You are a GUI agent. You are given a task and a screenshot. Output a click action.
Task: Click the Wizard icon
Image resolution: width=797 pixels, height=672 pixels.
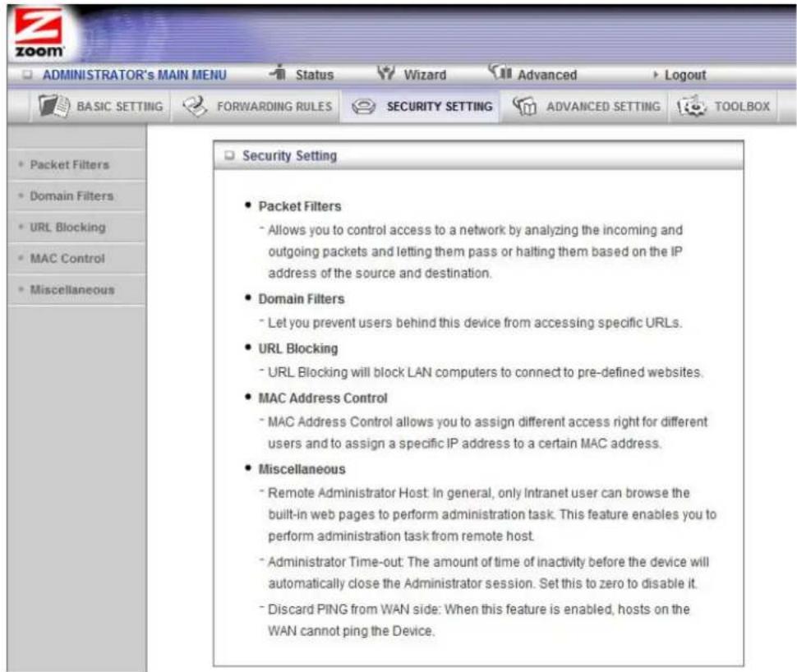(x=386, y=73)
